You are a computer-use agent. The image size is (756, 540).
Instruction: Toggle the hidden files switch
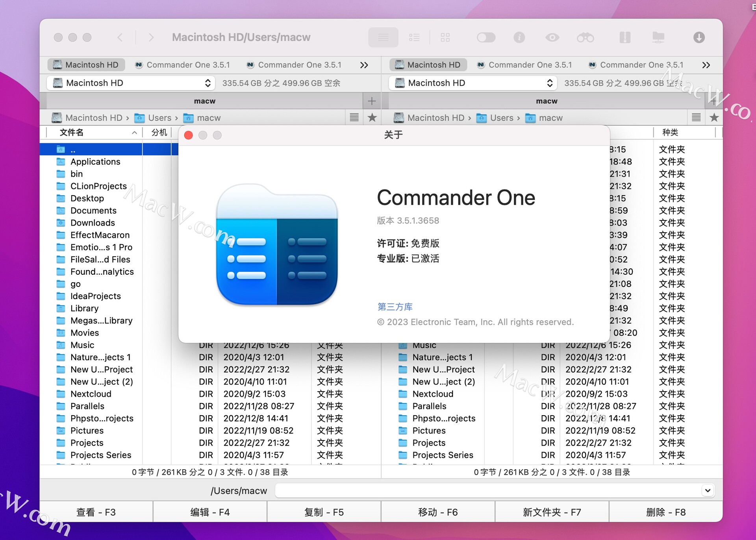point(486,37)
